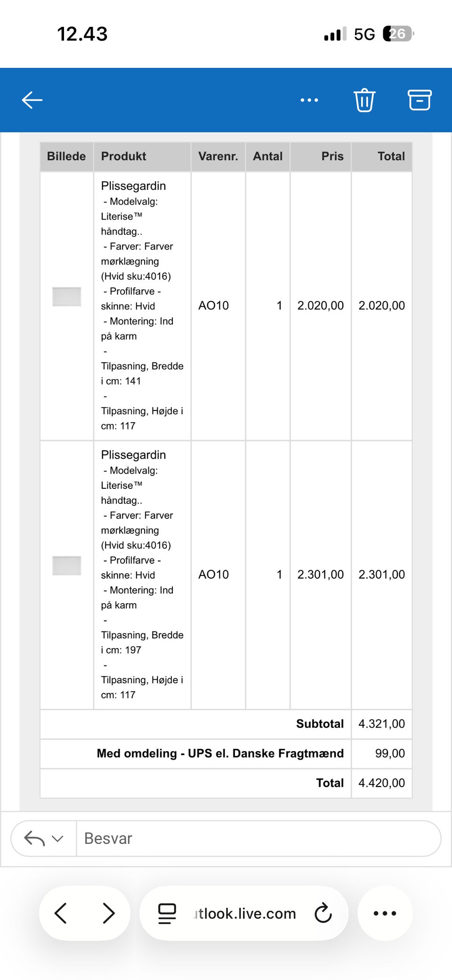452x980 pixels.
Task: Delete the email with the trash icon
Action: coord(364,100)
